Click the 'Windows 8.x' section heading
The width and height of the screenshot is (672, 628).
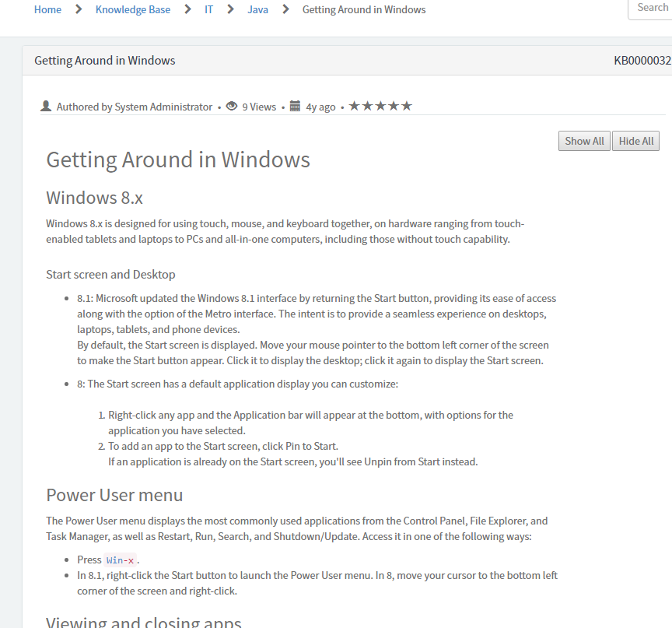click(95, 198)
